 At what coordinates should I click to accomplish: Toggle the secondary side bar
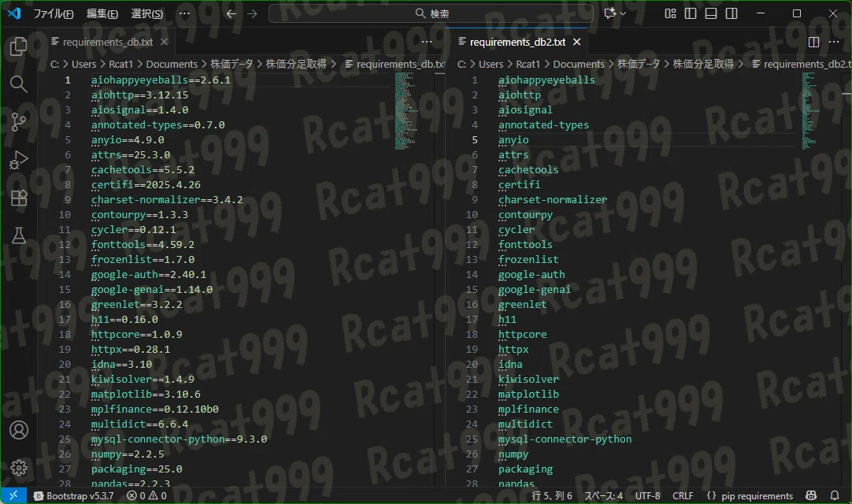tap(732, 13)
